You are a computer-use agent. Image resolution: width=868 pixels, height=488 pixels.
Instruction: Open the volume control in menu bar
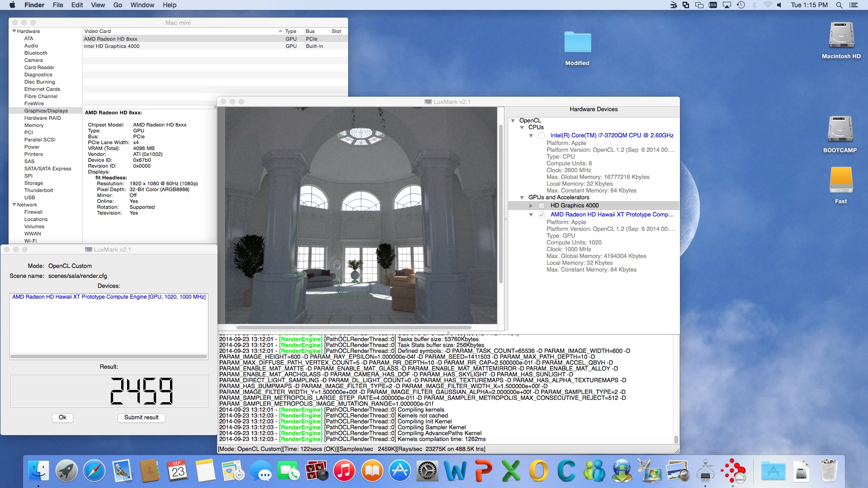click(x=779, y=5)
